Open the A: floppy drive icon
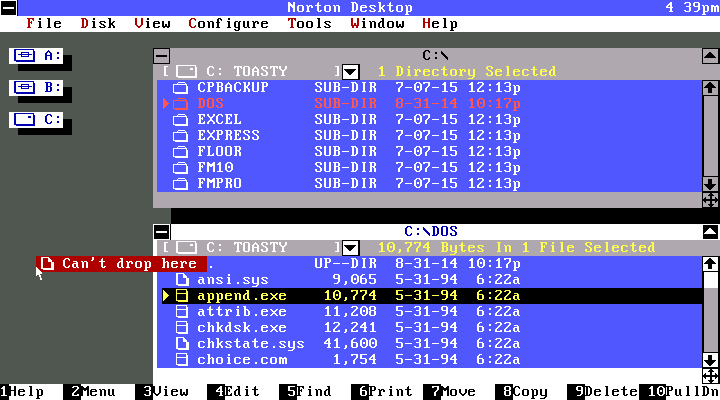The width and height of the screenshot is (720, 400). 36,56
